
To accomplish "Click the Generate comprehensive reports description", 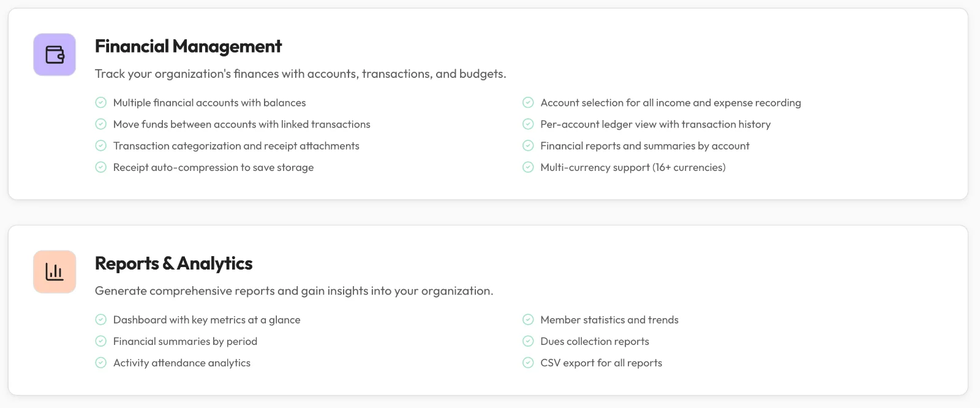I will [x=294, y=291].
